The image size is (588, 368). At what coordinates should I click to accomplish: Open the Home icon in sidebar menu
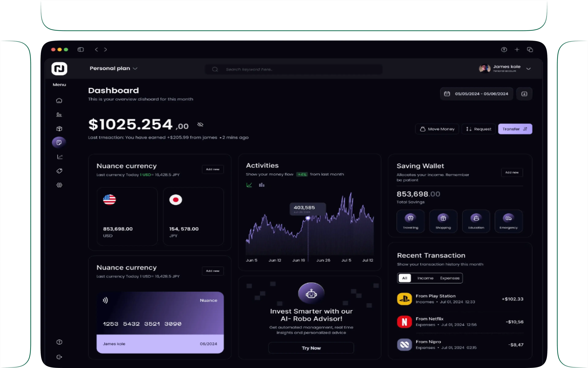point(59,101)
